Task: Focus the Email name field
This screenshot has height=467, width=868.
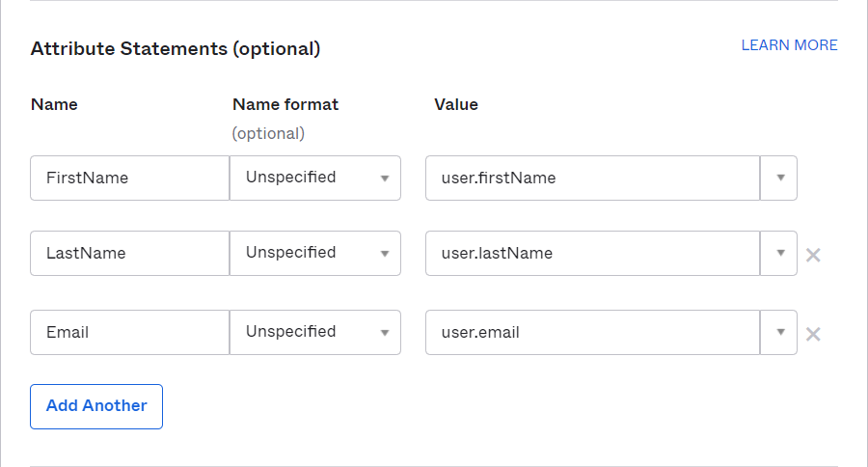Action: point(129,332)
